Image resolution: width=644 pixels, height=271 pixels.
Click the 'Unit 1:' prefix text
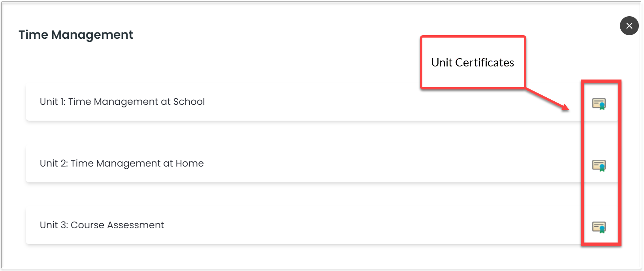click(53, 102)
